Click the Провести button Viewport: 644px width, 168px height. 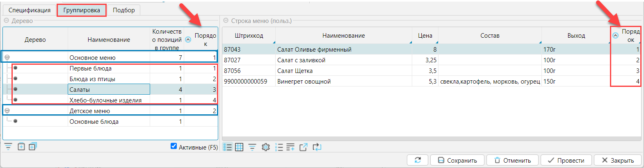coord(566,160)
